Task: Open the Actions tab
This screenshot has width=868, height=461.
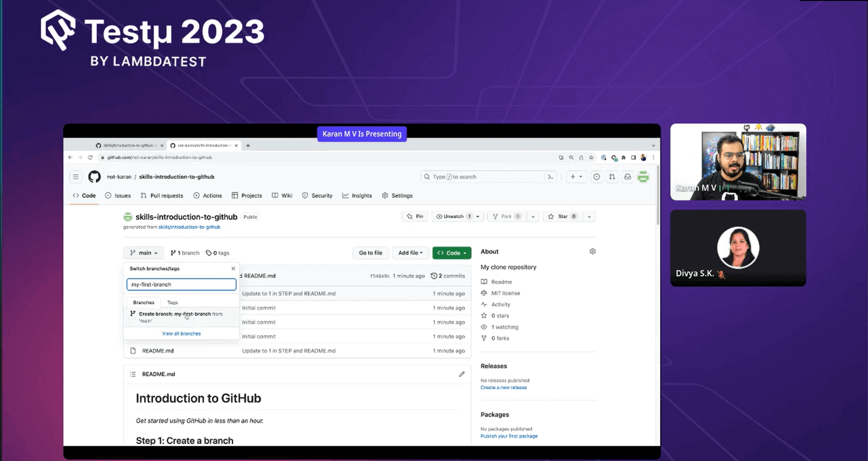Action: 208,196
